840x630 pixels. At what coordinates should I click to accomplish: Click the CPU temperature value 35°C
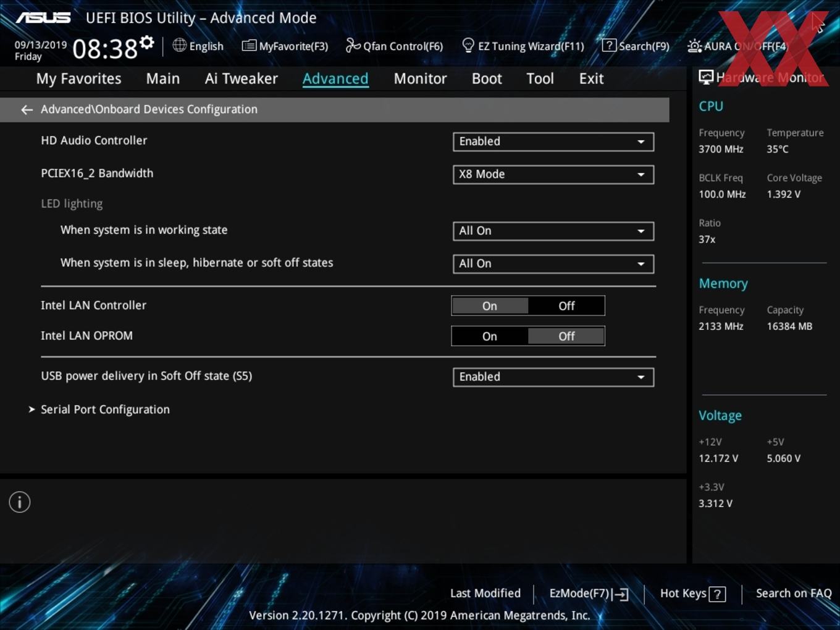point(778,149)
